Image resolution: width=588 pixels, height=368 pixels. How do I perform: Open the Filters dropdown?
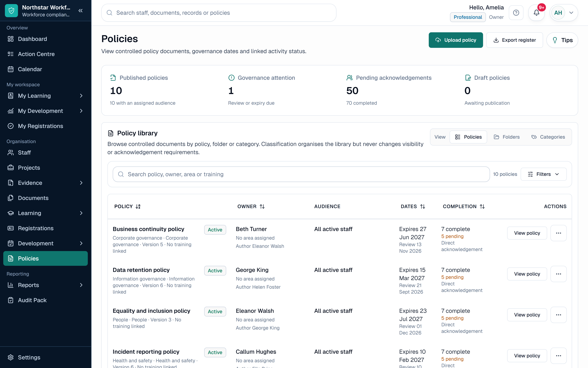point(543,174)
